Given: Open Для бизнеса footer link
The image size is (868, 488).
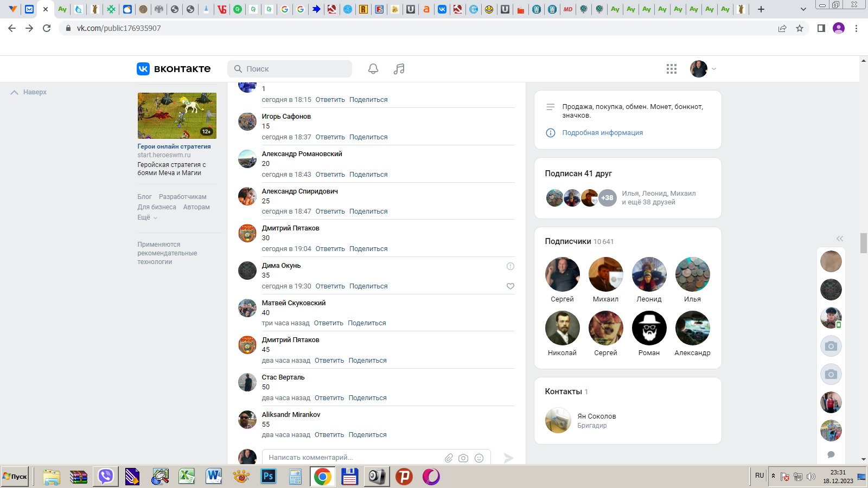Looking at the screenshot, I should (x=157, y=207).
